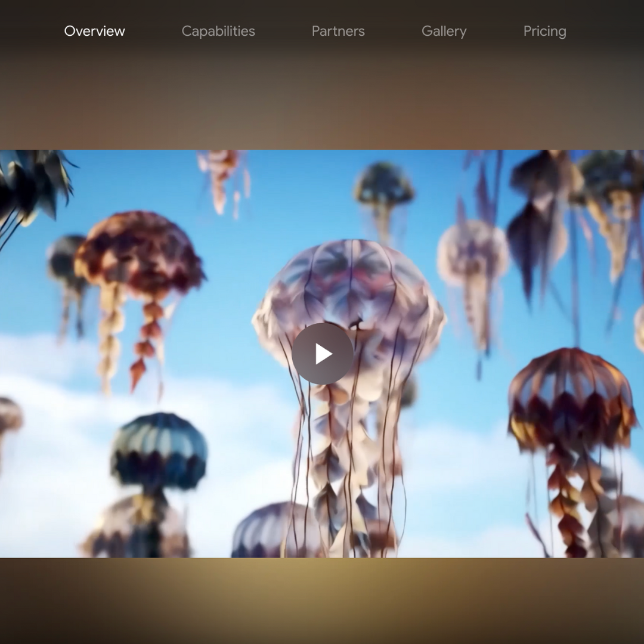Click the central jellyfish's hanging leafy tentacles
This screenshot has width=644, height=644.
pyautogui.click(x=346, y=465)
